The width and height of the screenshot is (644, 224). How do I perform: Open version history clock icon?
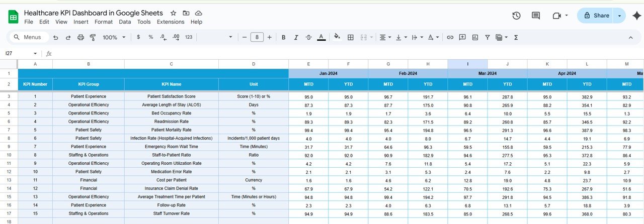coord(516,16)
